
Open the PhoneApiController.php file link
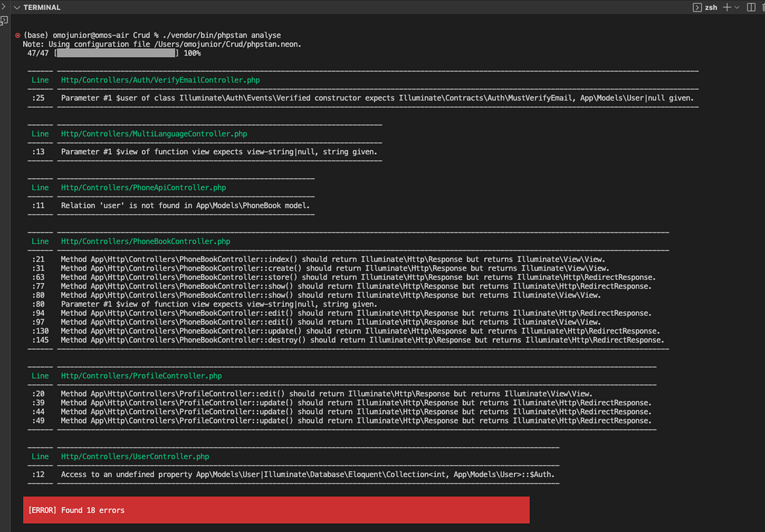click(142, 187)
